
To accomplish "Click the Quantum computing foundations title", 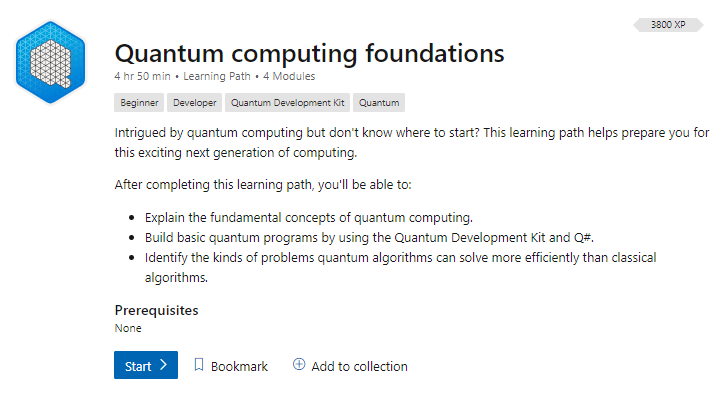I will (x=309, y=52).
